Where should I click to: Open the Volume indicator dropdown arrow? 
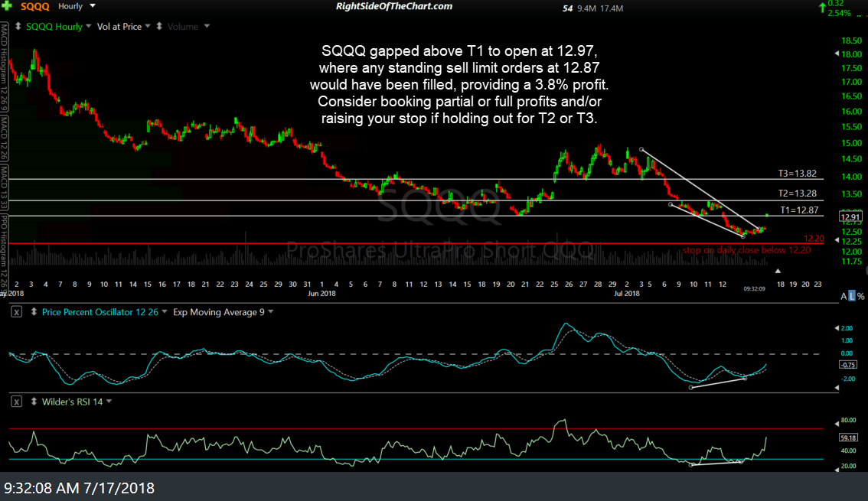pyautogui.click(x=207, y=26)
